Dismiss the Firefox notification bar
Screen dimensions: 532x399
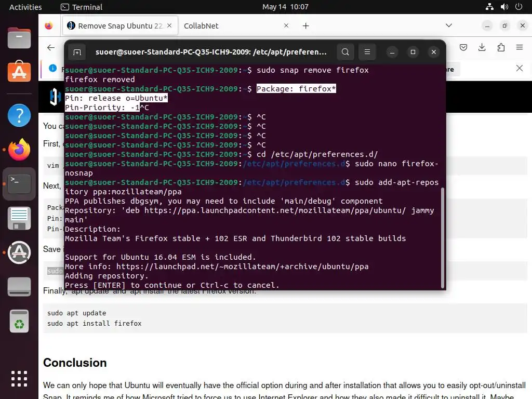(520, 69)
